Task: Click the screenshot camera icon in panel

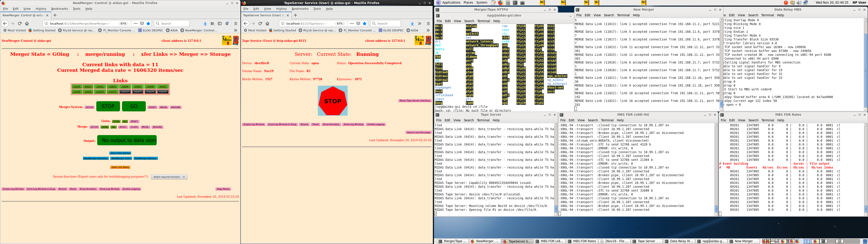Action: (522, 3)
